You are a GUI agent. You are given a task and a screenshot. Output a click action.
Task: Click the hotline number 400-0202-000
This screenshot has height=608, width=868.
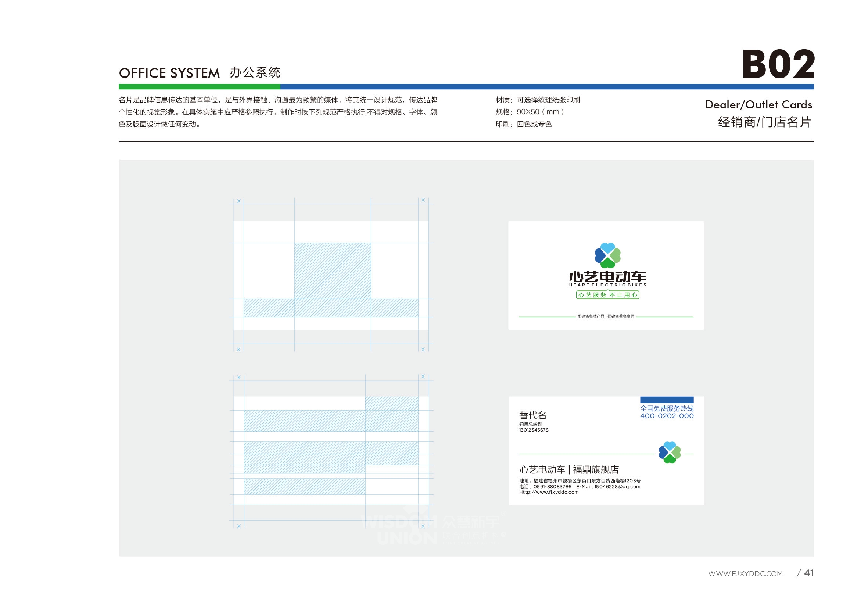[667, 416]
